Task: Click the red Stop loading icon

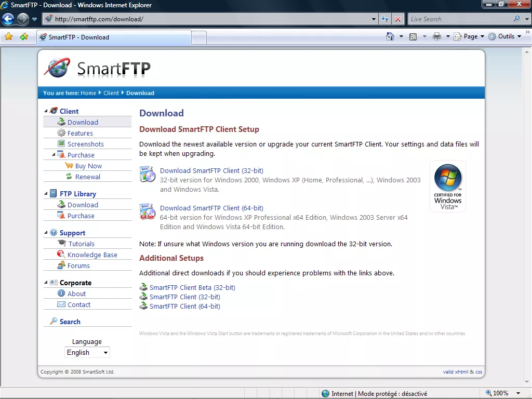Action: [x=397, y=19]
